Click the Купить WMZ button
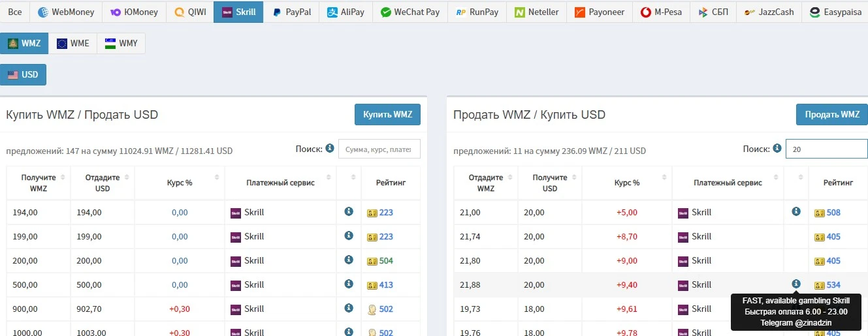This screenshot has width=868, height=336. [387, 114]
